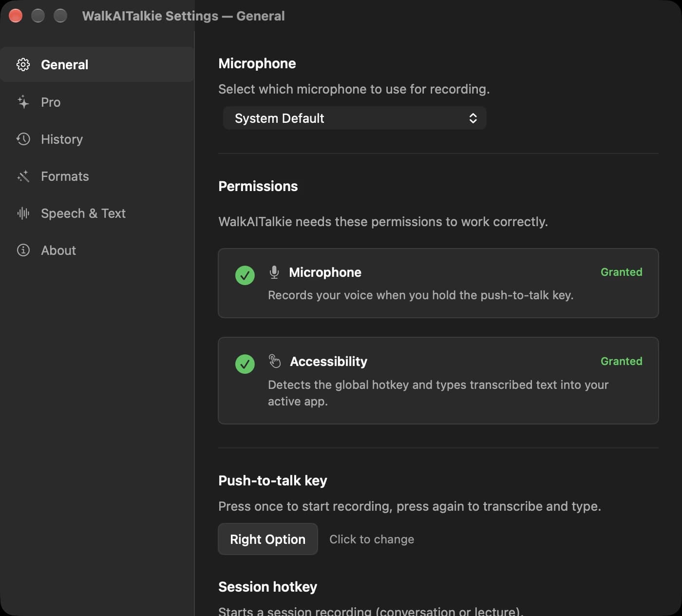This screenshot has width=682, height=616.
Task: Click the Microphone permission card title
Action: click(x=325, y=272)
